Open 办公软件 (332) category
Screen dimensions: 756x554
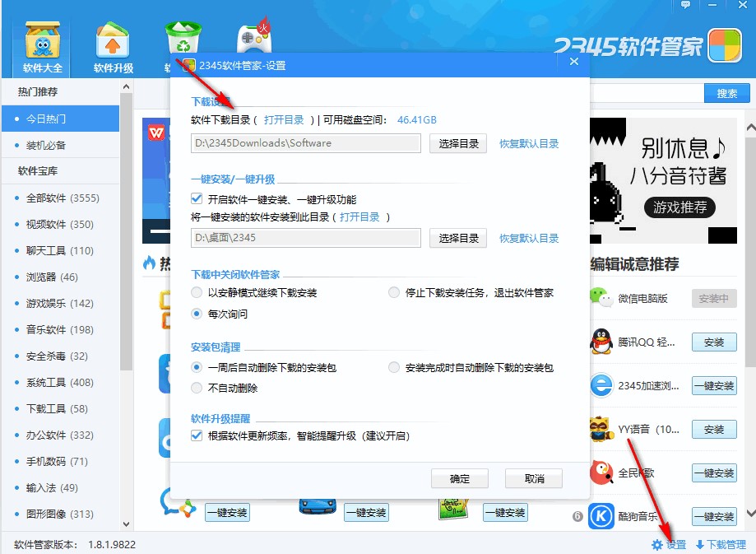(x=60, y=435)
